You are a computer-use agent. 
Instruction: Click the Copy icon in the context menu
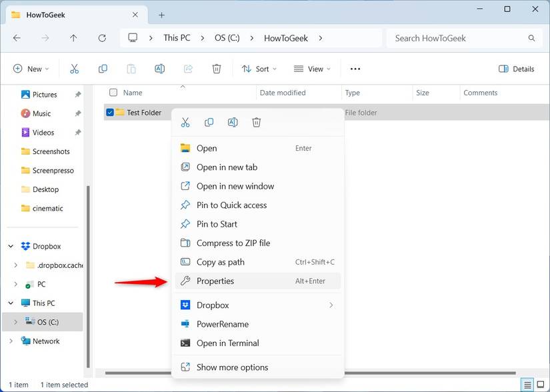coord(209,122)
